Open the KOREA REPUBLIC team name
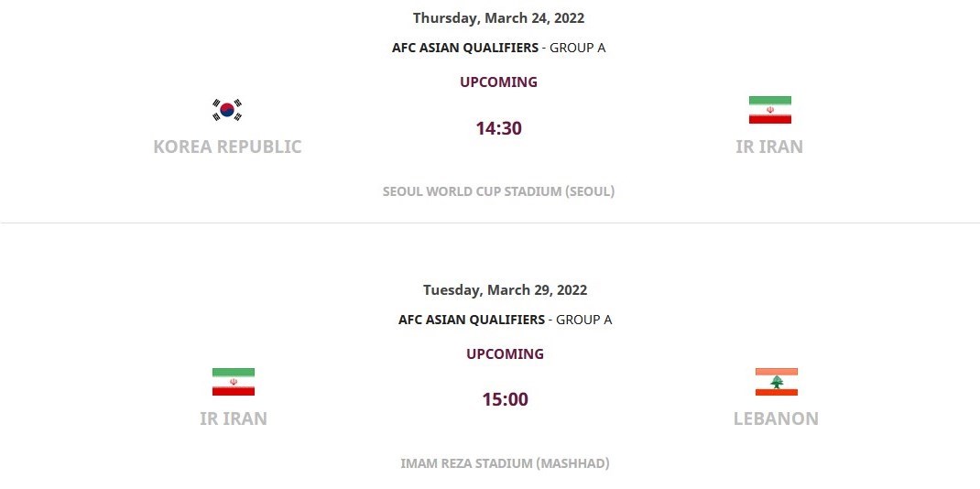Screen dimensions: 980x489 click(227, 147)
